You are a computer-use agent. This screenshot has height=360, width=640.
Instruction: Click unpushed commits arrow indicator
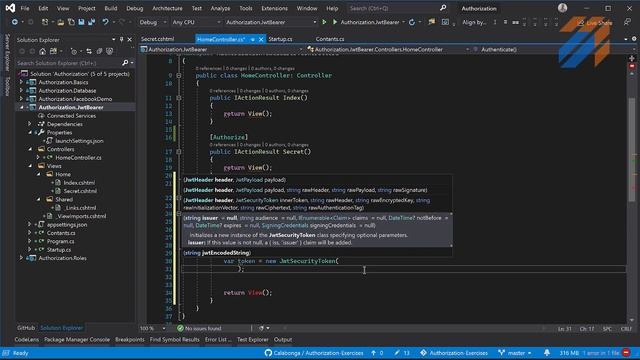pos(377,353)
